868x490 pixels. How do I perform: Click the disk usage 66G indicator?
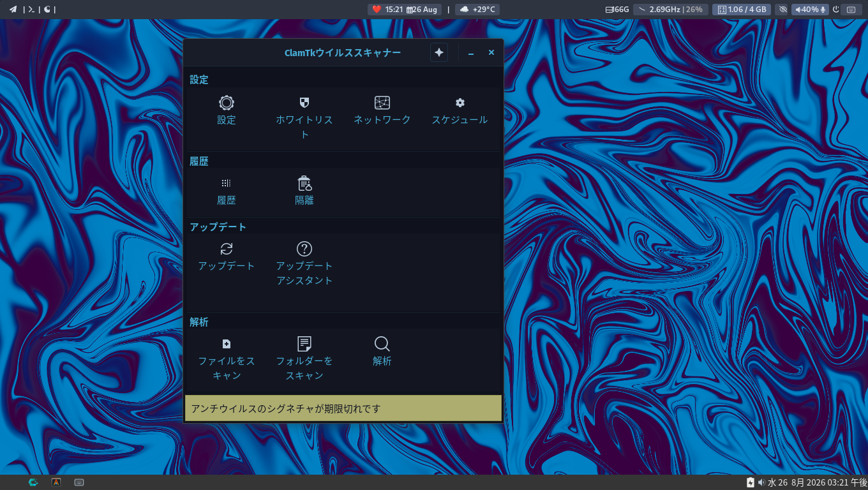617,10
